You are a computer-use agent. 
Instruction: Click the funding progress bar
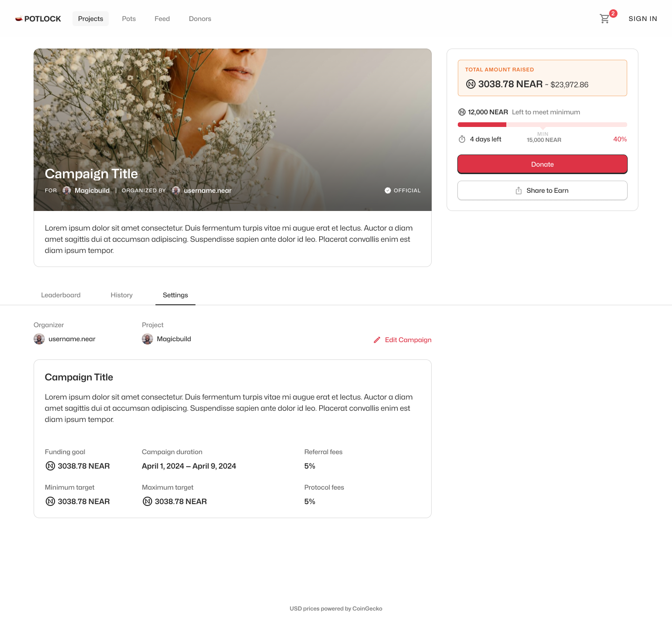click(x=542, y=125)
